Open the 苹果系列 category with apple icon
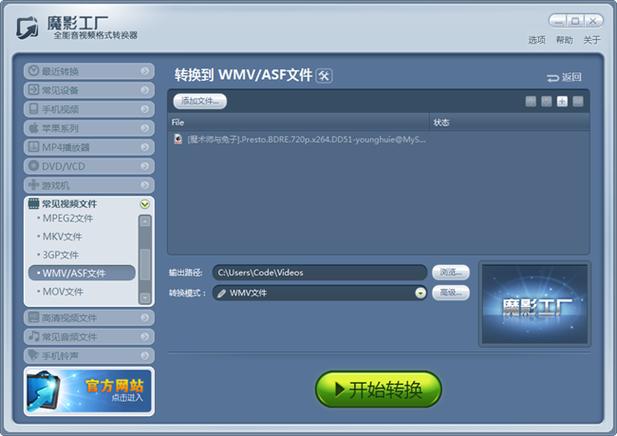Viewport: 617px width, 436px height. [x=89, y=128]
